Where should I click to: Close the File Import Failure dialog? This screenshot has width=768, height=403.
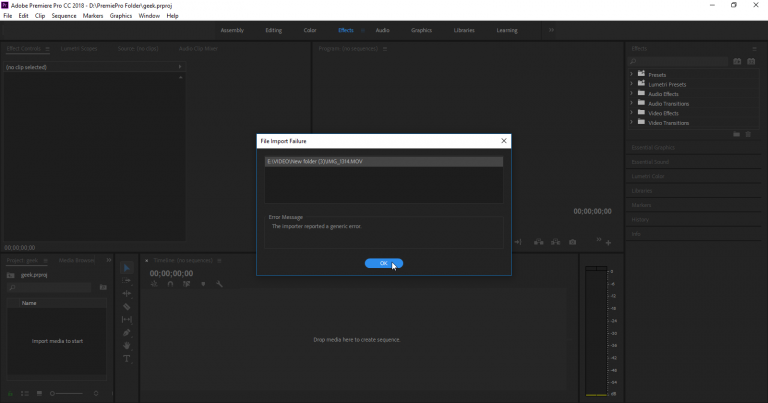click(504, 141)
